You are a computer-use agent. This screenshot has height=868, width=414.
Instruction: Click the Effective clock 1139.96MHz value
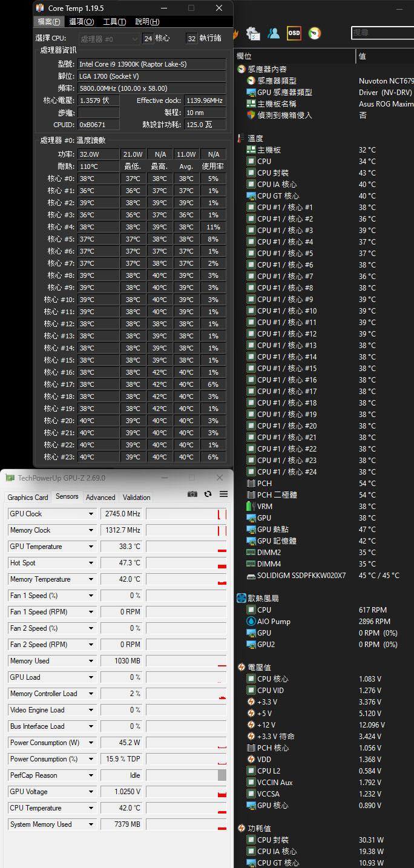205,100
